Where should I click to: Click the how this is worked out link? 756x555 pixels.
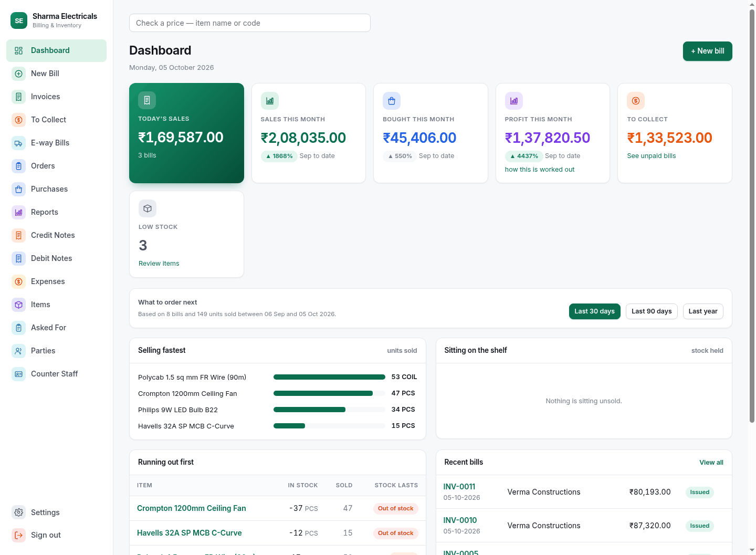coord(540,170)
